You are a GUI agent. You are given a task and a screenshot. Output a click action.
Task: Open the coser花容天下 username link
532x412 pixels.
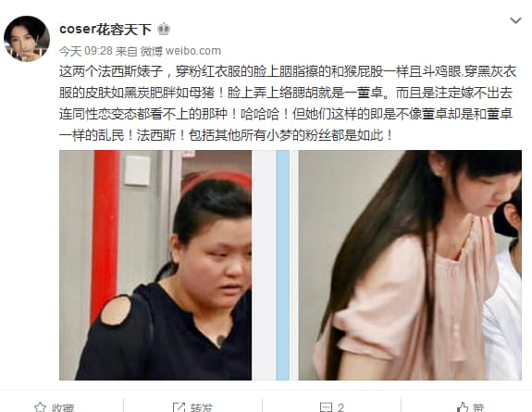pos(105,30)
